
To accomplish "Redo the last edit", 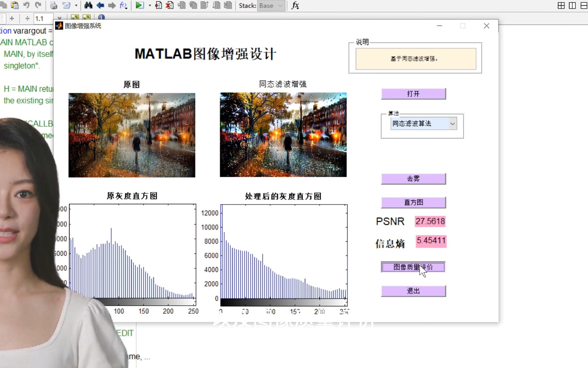I will (x=38, y=5).
